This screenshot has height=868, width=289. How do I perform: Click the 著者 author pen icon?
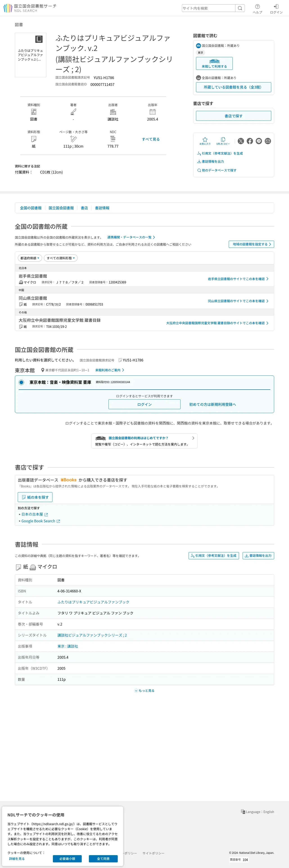point(73,112)
